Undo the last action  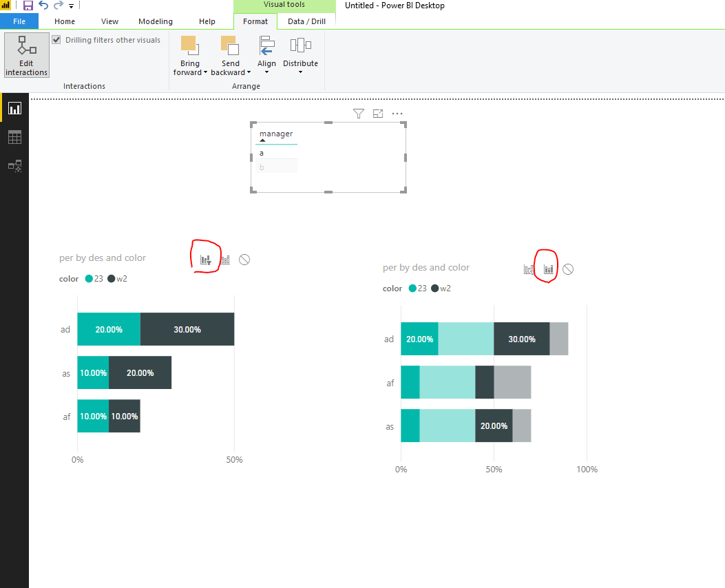pyautogui.click(x=43, y=5)
